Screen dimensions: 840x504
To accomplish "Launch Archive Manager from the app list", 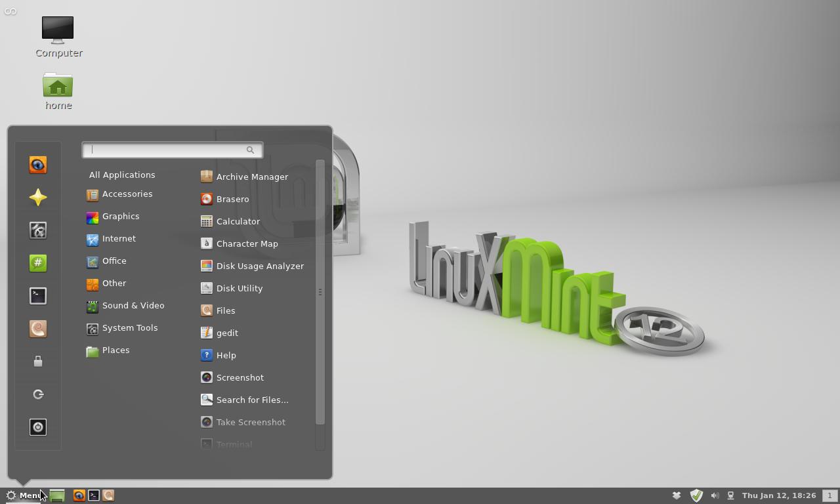I will (244, 177).
